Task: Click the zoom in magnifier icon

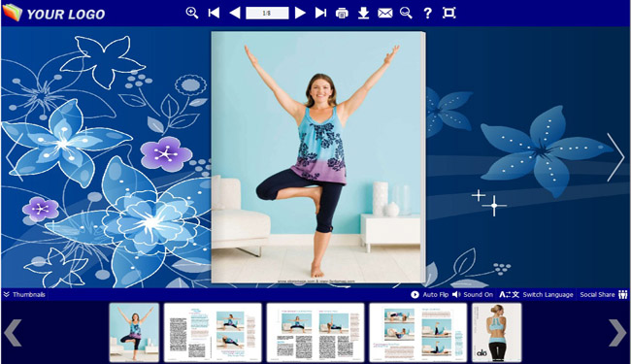Action: pos(192,13)
